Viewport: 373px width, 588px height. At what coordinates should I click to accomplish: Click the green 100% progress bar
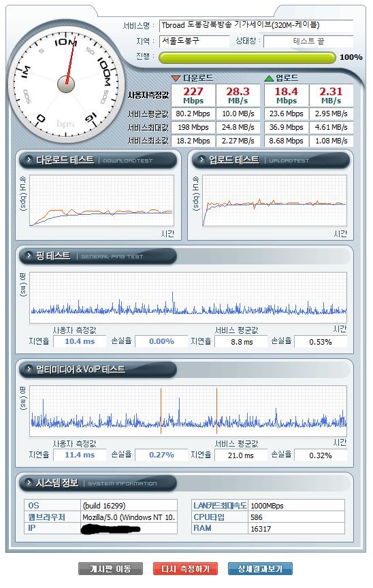click(x=247, y=57)
